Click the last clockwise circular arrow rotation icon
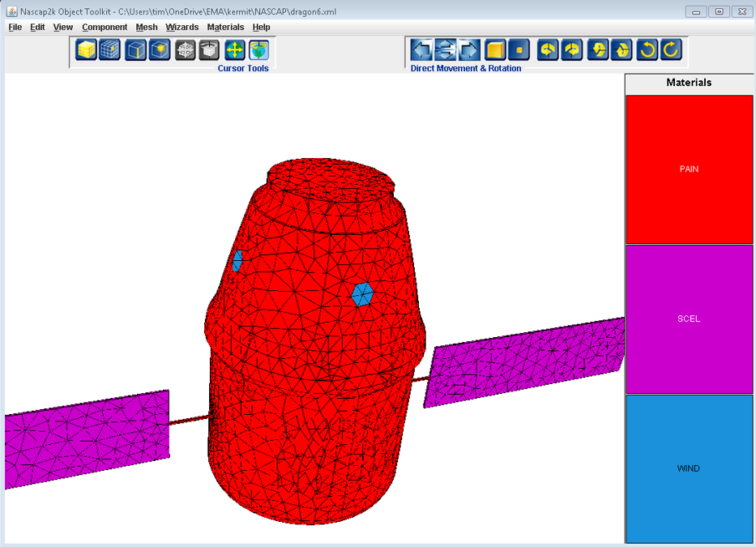756x547 pixels. pos(671,50)
